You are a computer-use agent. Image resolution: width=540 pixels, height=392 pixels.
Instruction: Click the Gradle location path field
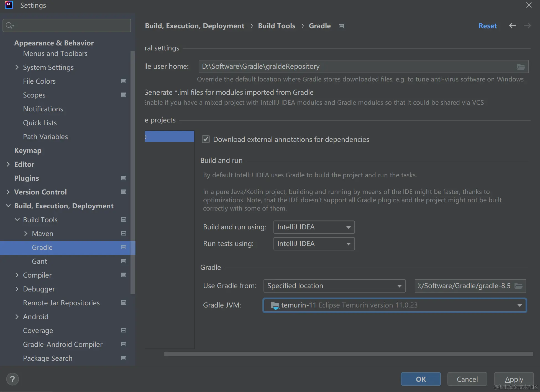pyautogui.click(x=470, y=286)
